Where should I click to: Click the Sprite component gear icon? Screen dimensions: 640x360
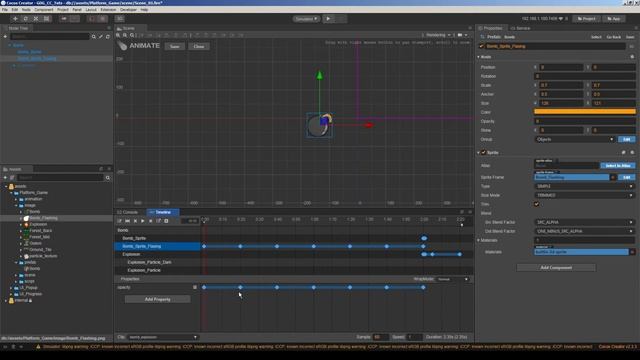click(632, 152)
